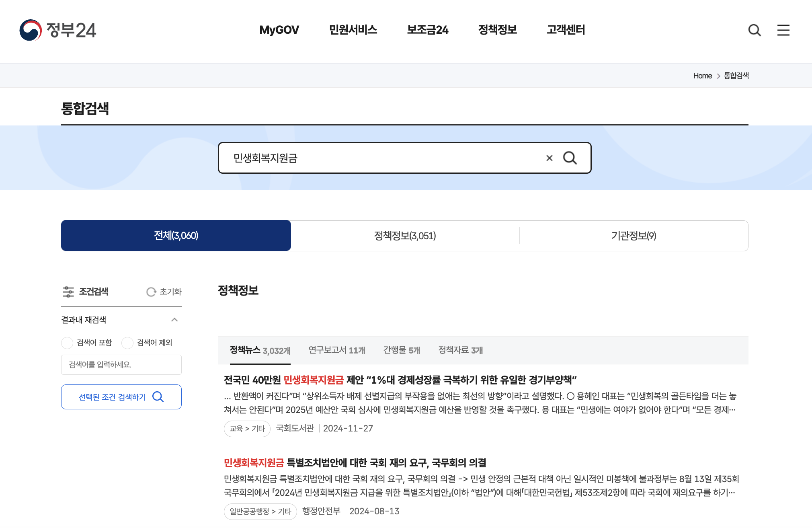Click the date 2024-08-13

374,511
